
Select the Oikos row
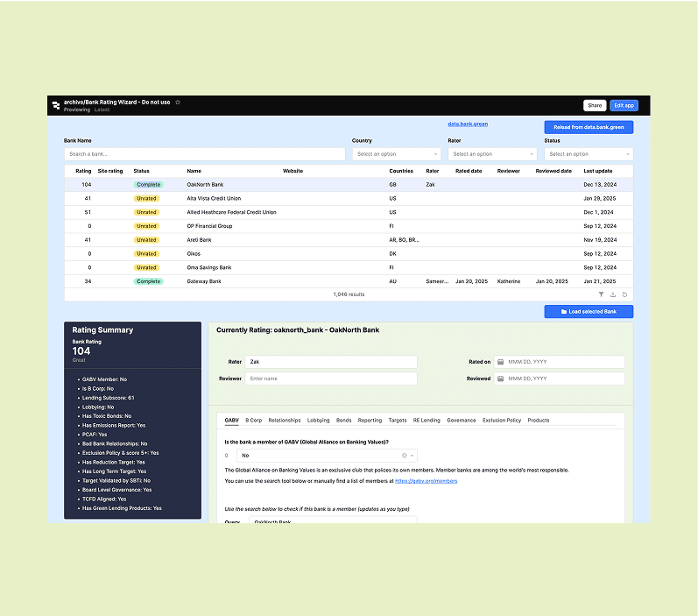click(x=349, y=254)
